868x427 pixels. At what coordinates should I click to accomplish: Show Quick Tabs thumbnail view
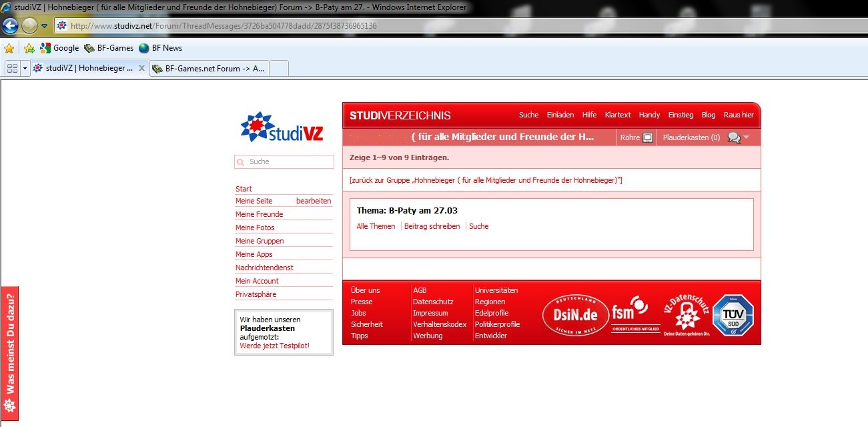[12, 68]
